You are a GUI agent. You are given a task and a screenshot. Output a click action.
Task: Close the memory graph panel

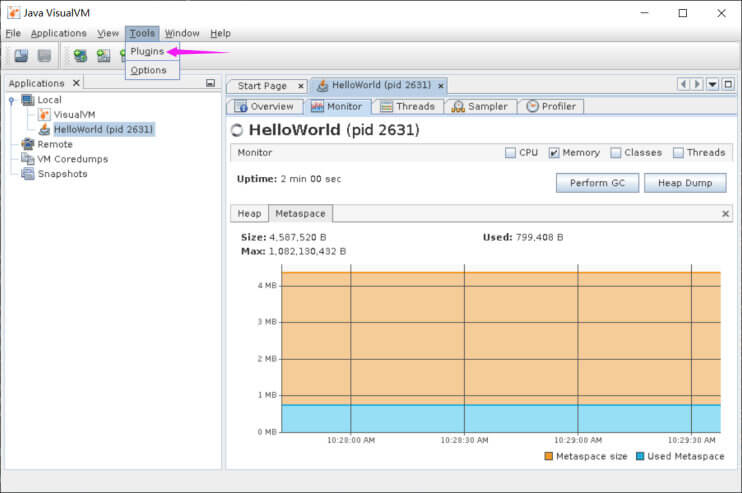pyautogui.click(x=725, y=214)
